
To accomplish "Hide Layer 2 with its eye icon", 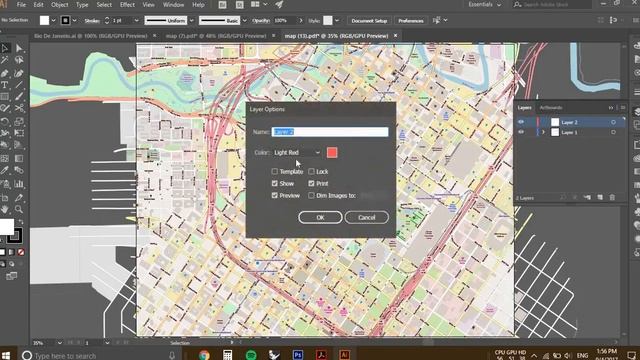I will click(x=521, y=122).
